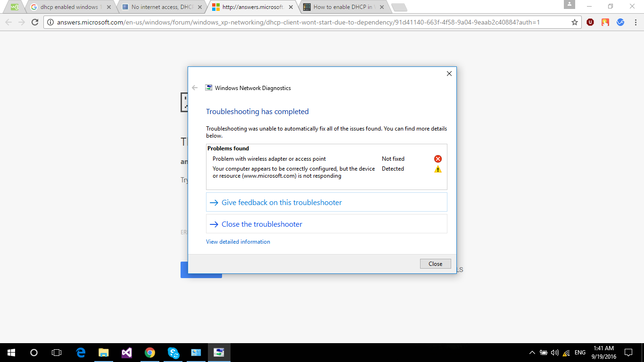
Task: Click the 'Not fixed' status text
Action: 393,159
